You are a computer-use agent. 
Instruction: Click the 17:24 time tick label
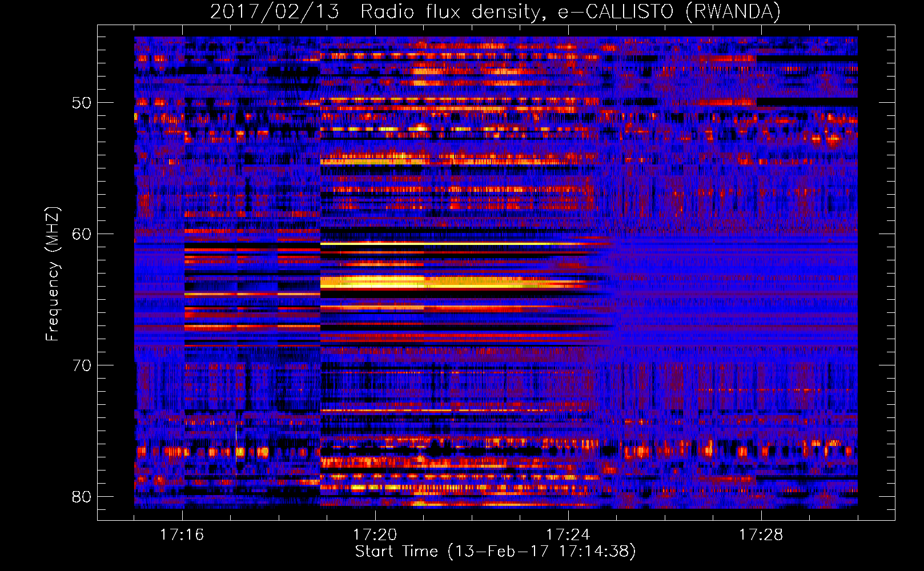568,534
